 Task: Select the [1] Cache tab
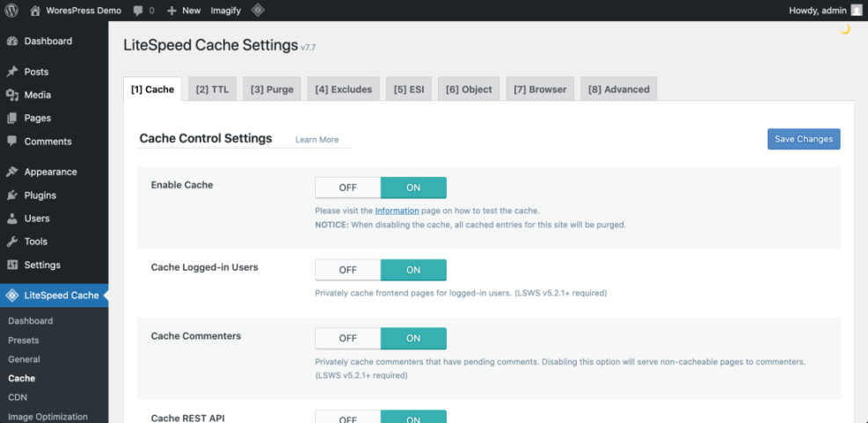pos(152,89)
